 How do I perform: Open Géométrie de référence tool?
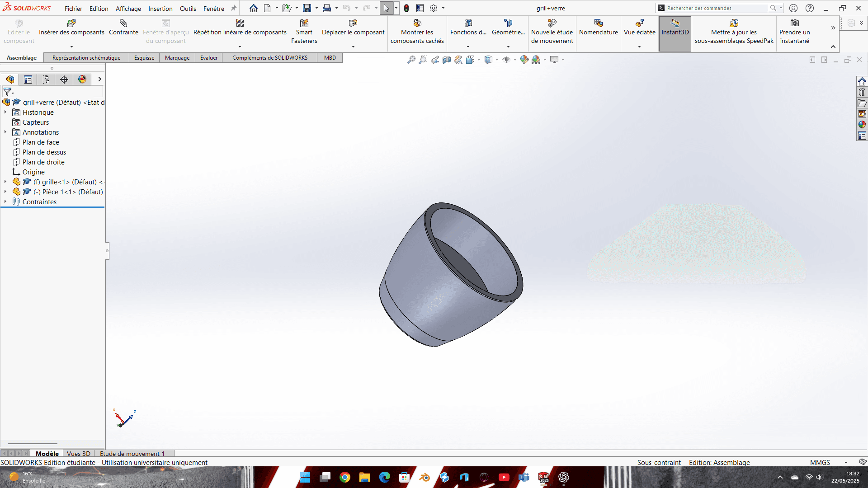point(508,28)
